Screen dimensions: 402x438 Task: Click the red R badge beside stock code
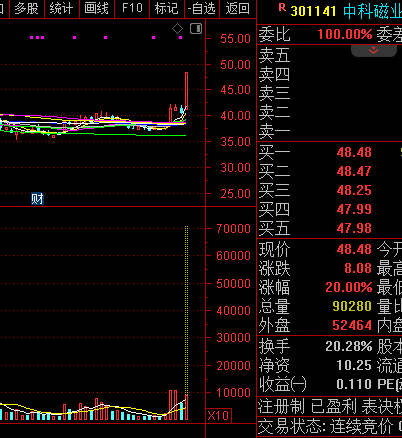(x=282, y=8)
